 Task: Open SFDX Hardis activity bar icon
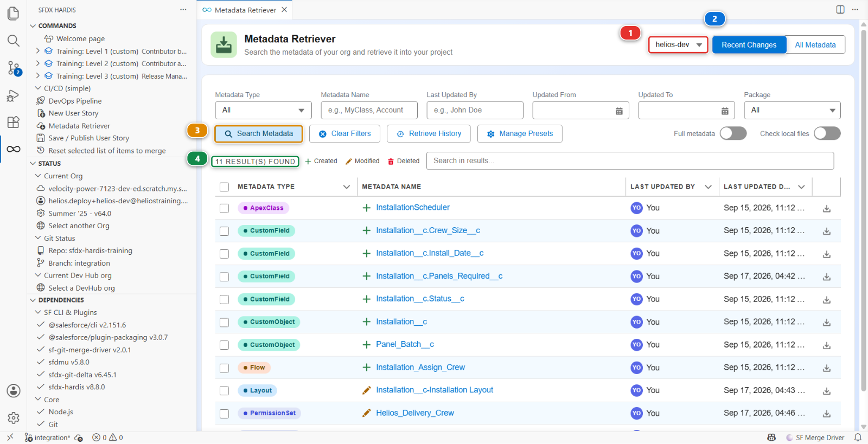pyautogui.click(x=14, y=149)
